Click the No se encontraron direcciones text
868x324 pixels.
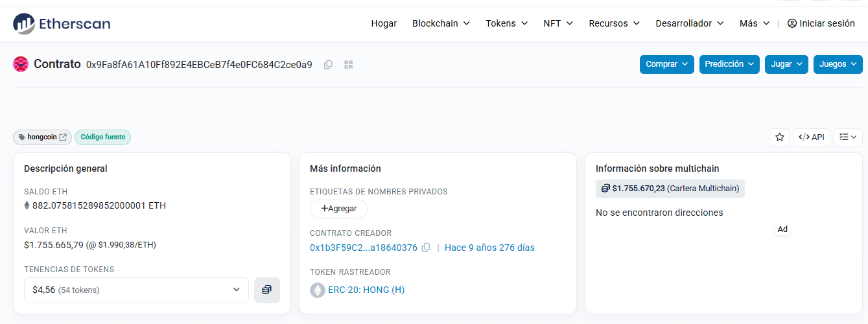[x=659, y=213]
